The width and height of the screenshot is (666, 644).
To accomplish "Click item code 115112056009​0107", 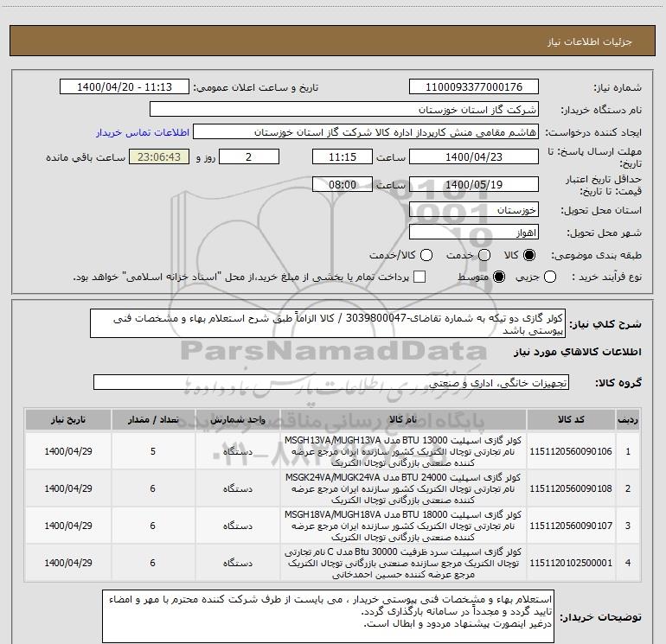I will pyautogui.click(x=571, y=526).
